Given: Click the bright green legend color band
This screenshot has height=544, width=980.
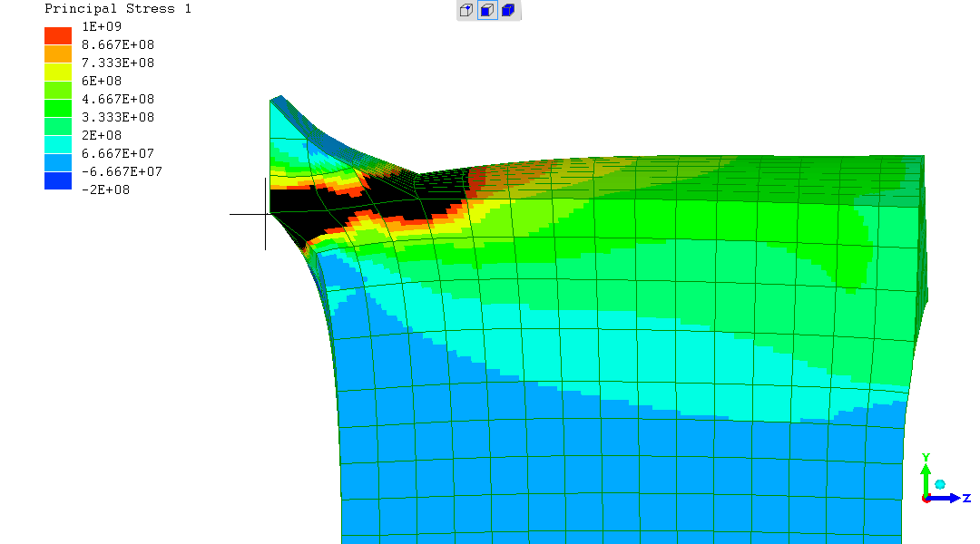Looking at the screenshot, I should (58, 108).
